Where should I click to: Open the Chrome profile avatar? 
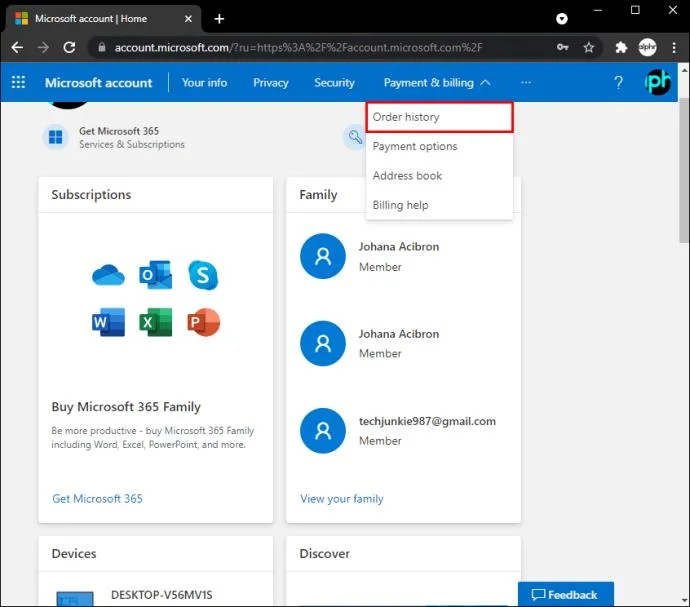pyautogui.click(x=647, y=47)
